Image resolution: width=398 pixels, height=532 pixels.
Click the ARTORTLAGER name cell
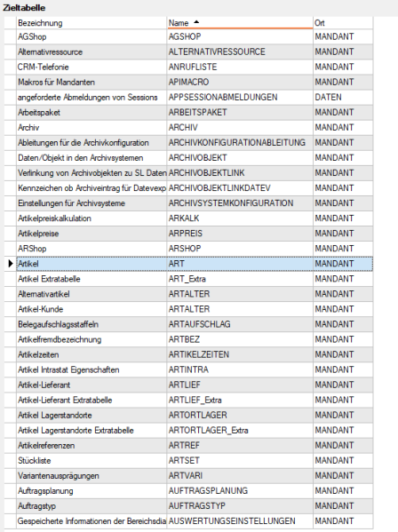click(x=240, y=416)
